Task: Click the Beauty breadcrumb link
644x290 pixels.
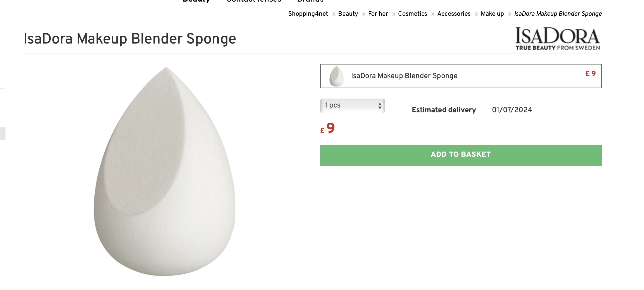Action: [x=348, y=14]
